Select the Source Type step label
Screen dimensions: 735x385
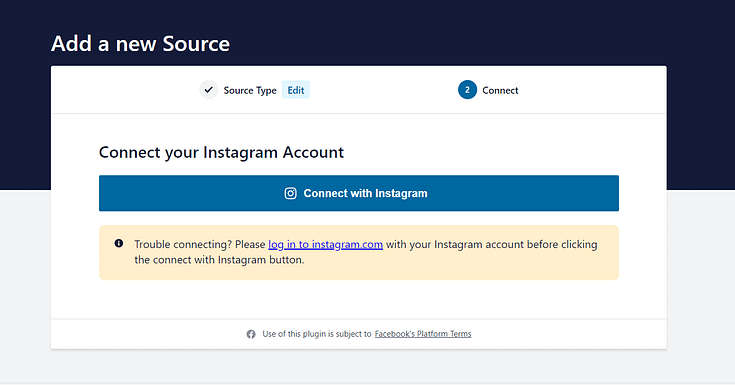click(250, 90)
